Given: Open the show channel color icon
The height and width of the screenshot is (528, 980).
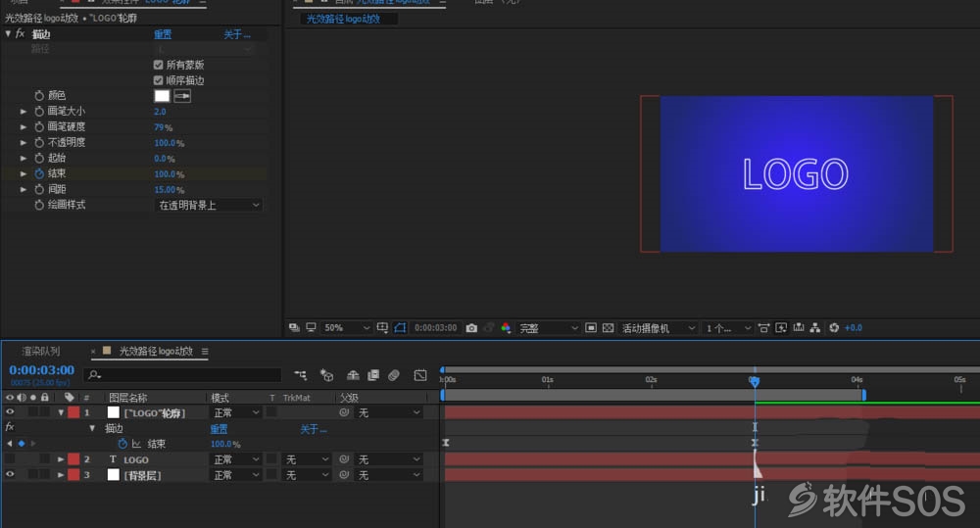Looking at the screenshot, I should [506, 327].
